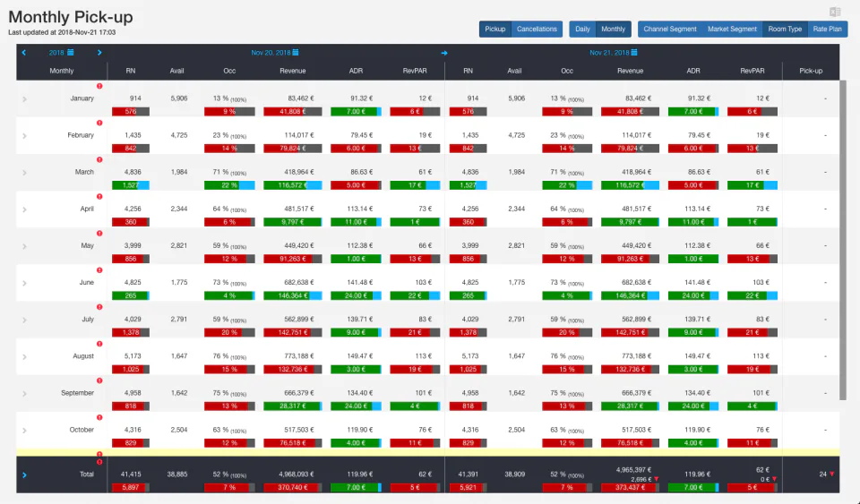The width and height of the screenshot is (860, 504).
Task: Go to next year with right arrow
Action: tap(99, 53)
